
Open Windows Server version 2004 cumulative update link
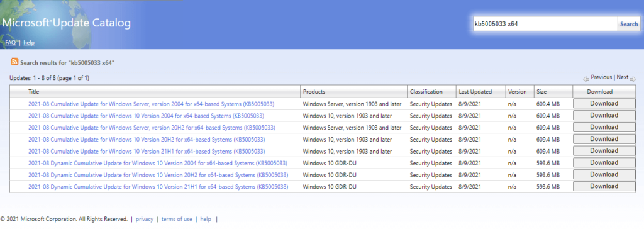click(151, 104)
